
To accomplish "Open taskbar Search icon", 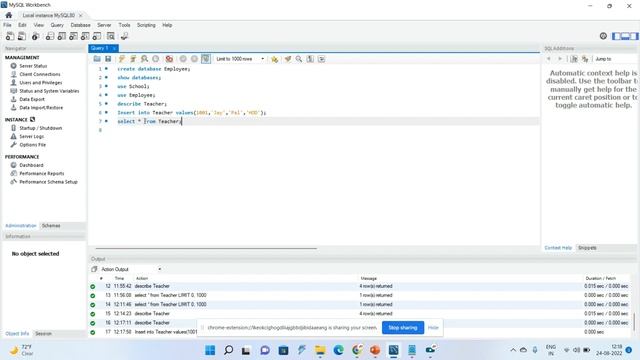I will (229, 350).
